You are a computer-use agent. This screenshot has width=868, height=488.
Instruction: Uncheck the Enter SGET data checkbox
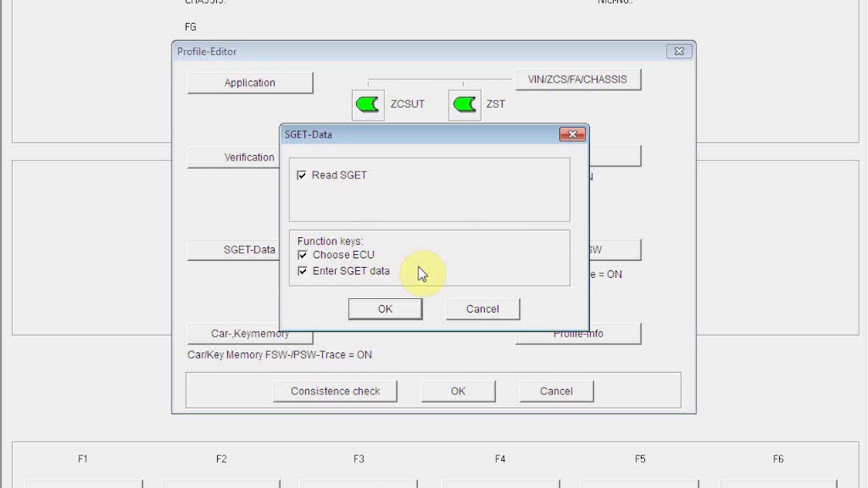point(302,271)
